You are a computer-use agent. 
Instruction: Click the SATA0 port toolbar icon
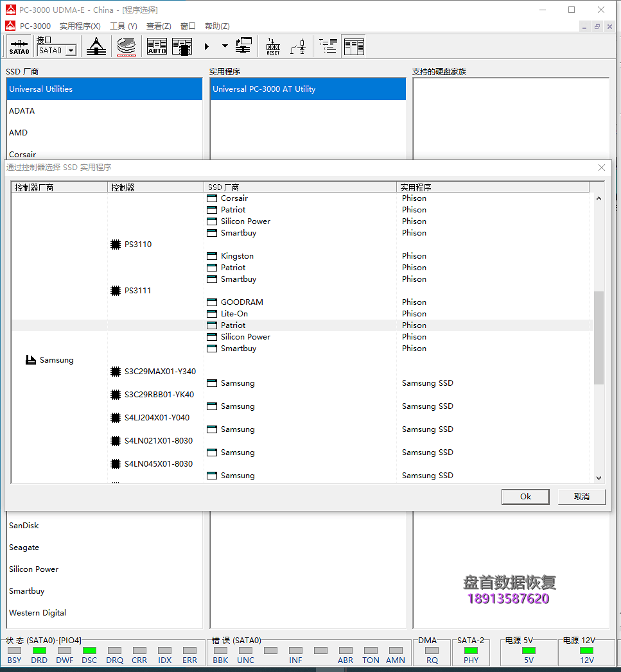coord(19,47)
